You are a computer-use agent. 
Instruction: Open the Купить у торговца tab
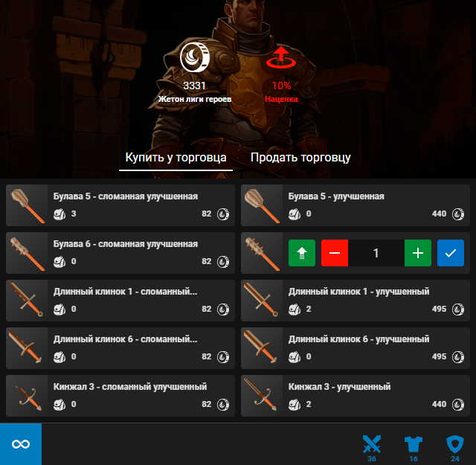pos(176,158)
